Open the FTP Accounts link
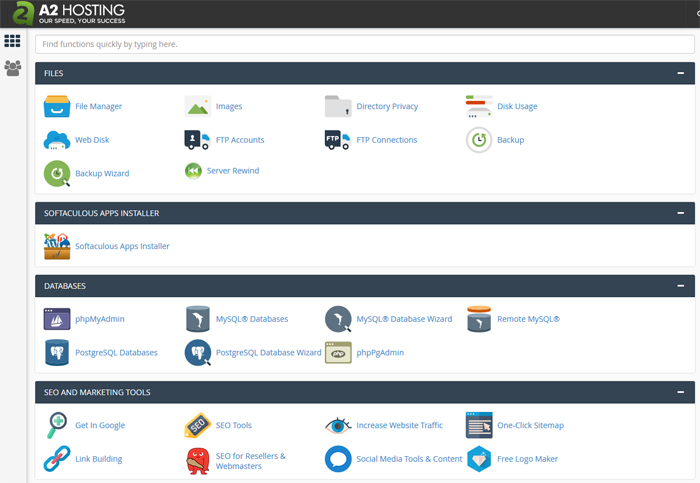 pyautogui.click(x=240, y=140)
